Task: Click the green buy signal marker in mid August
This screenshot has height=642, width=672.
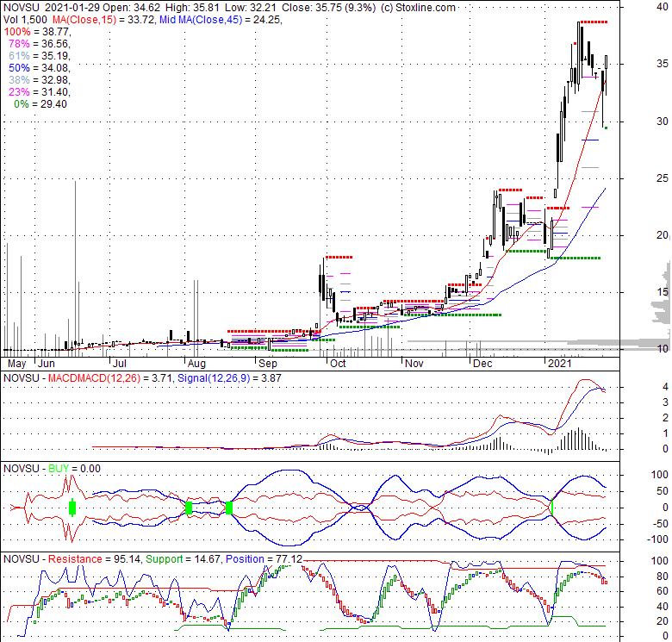Action: click(229, 508)
